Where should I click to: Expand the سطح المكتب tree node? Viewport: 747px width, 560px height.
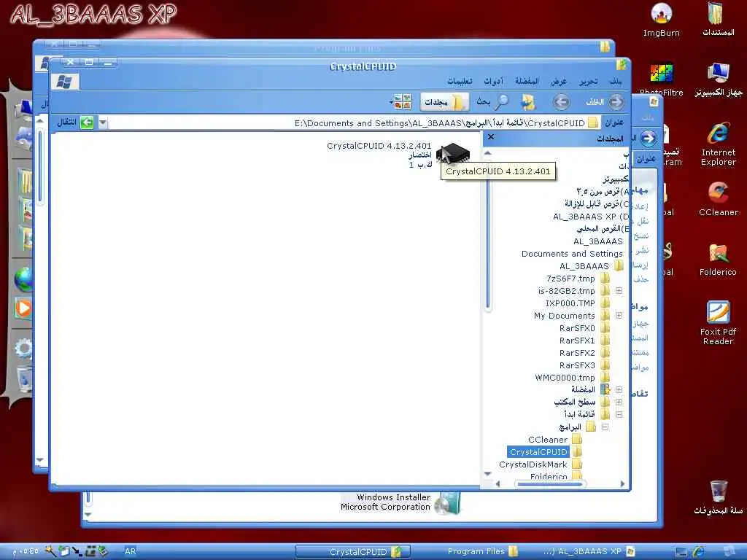(619, 402)
